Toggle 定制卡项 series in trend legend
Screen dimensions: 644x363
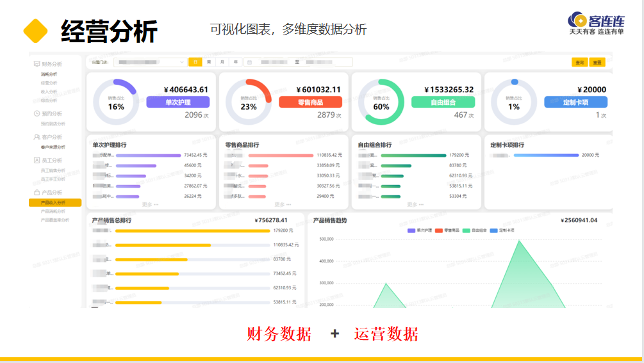502,230
